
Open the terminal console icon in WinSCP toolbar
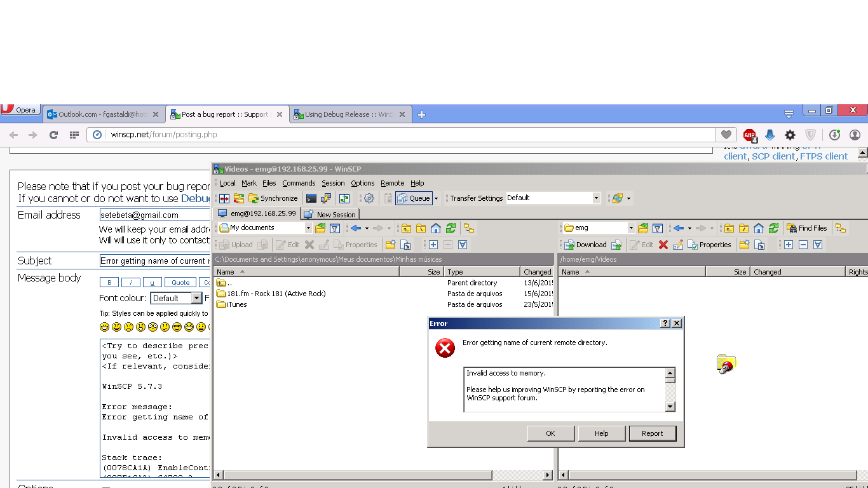tap(311, 198)
